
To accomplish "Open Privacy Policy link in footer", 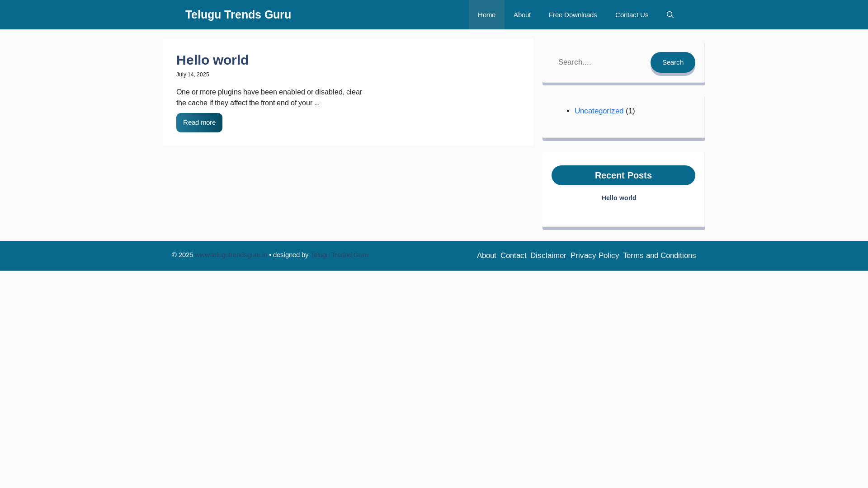I will click(x=594, y=256).
